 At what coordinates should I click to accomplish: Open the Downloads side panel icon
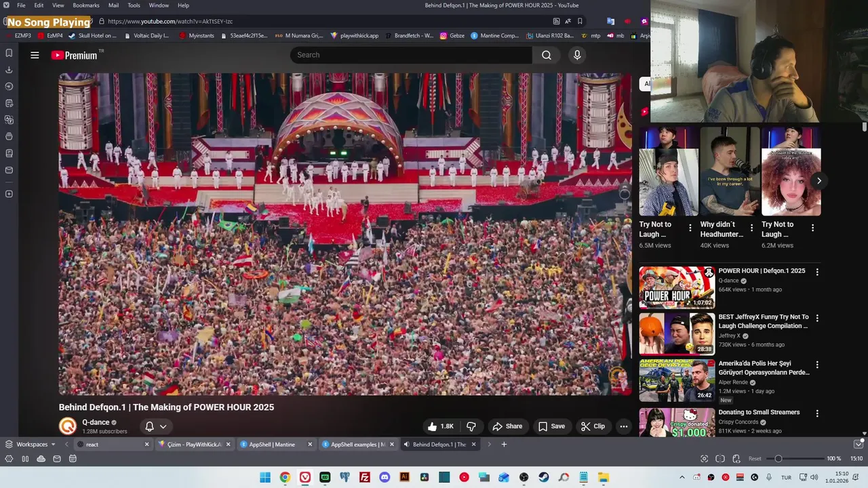pos(9,70)
